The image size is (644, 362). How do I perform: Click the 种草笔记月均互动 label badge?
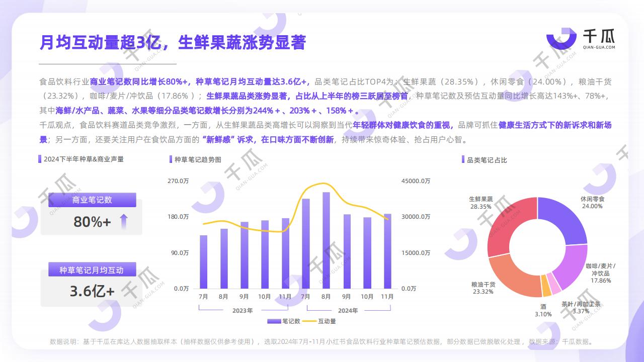[x=92, y=270]
